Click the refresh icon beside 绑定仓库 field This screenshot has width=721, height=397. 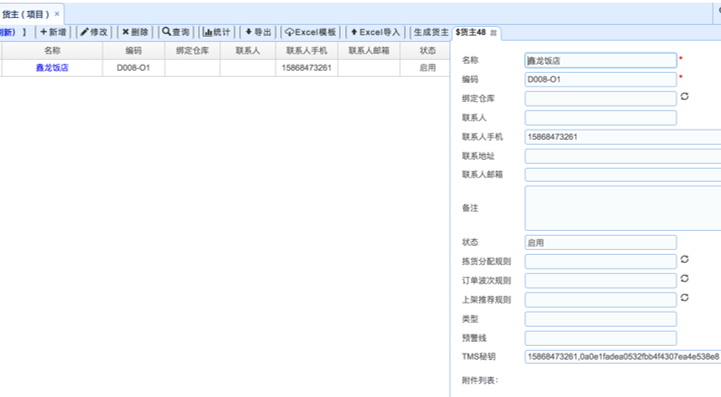click(684, 97)
